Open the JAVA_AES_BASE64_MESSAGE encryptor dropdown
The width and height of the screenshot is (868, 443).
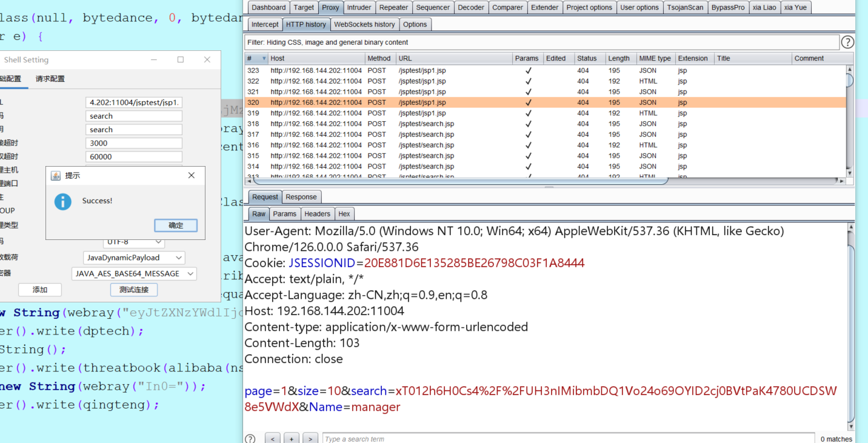[x=134, y=274]
